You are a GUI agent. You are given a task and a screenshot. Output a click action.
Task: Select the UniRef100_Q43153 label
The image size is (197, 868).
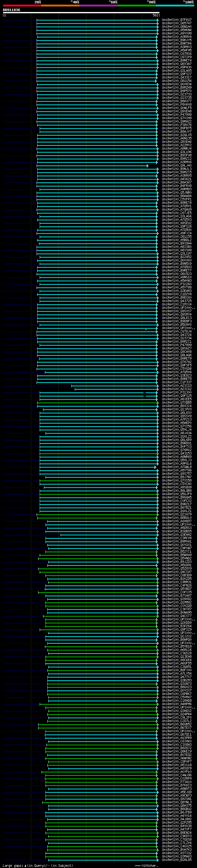[176, 454]
